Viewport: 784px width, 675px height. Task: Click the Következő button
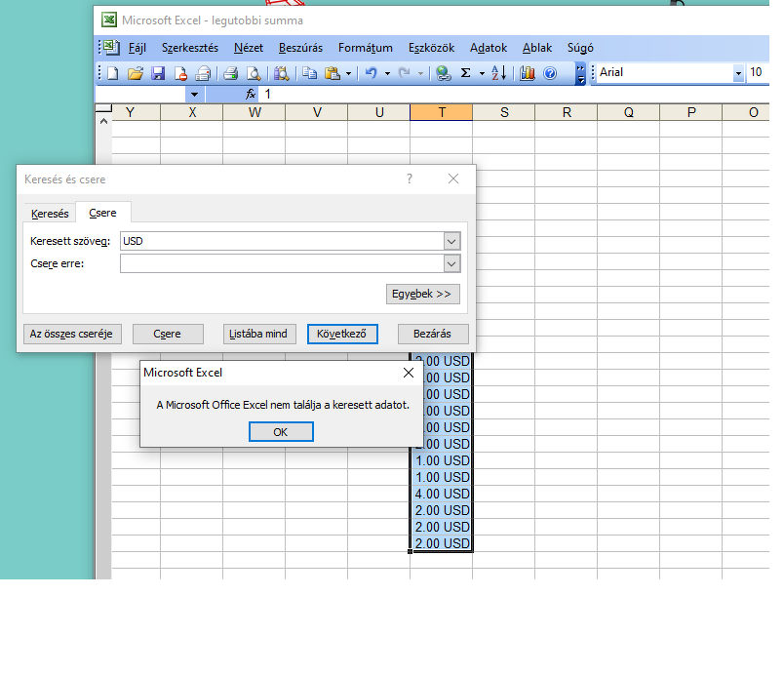342,334
